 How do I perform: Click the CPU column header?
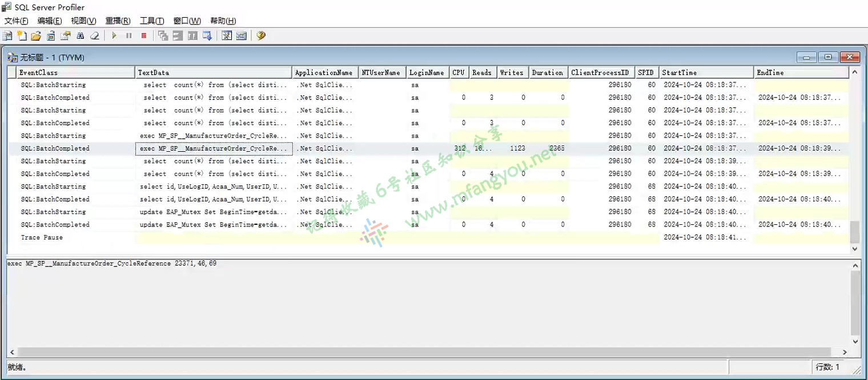point(459,72)
